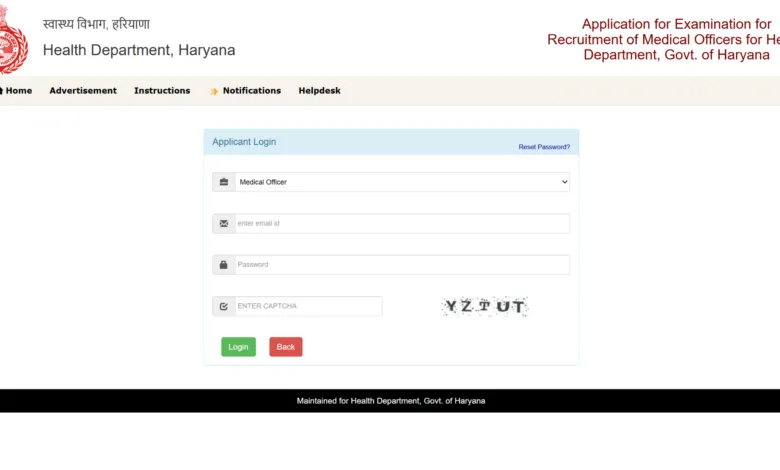
Task: Open the Helpdesk menu item
Action: 319,91
